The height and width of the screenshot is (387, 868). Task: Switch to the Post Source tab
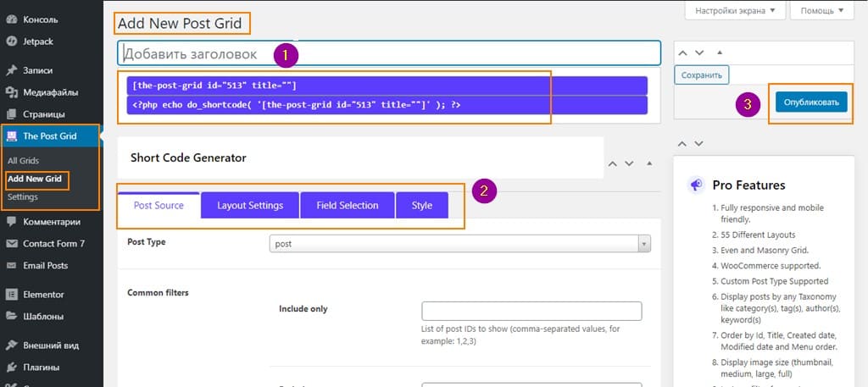[x=159, y=205]
